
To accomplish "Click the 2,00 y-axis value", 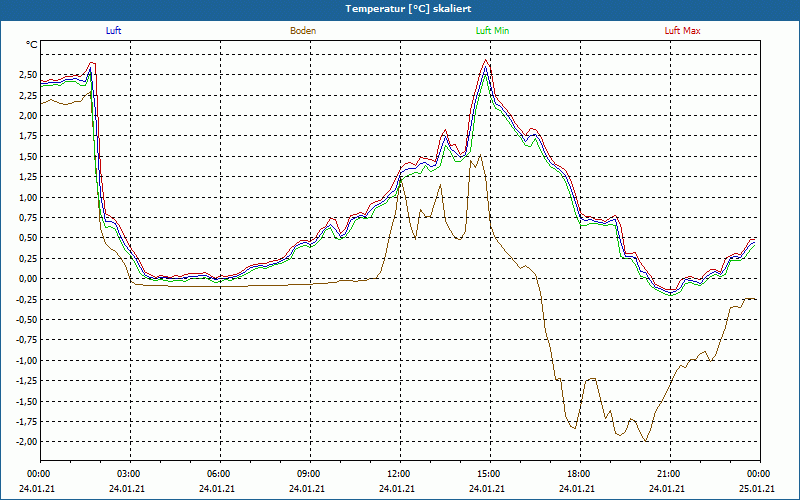I will pos(29,116).
